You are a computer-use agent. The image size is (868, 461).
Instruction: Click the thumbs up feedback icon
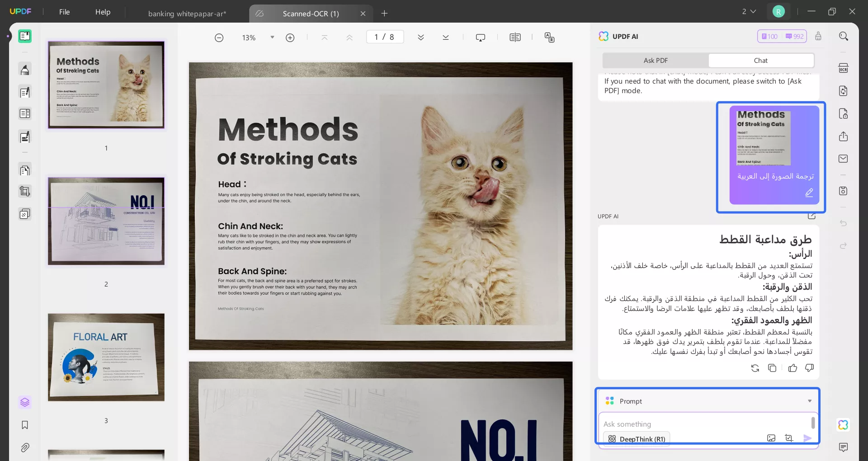click(793, 368)
